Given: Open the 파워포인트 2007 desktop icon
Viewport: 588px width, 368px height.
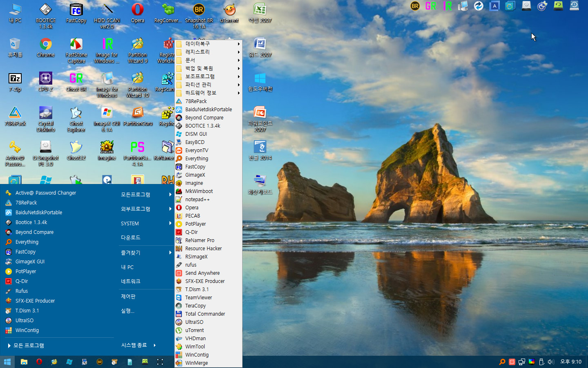Looking at the screenshot, I should 260,119.
